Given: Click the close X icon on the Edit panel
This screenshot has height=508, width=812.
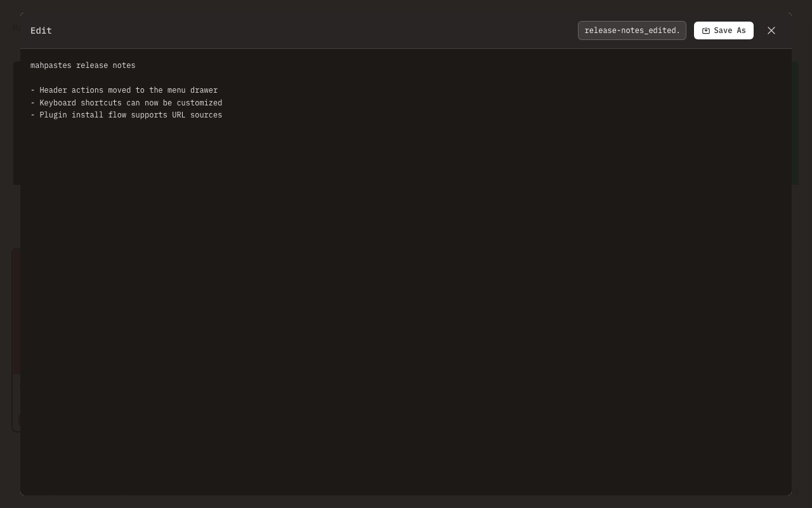Looking at the screenshot, I should click(x=771, y=30).
